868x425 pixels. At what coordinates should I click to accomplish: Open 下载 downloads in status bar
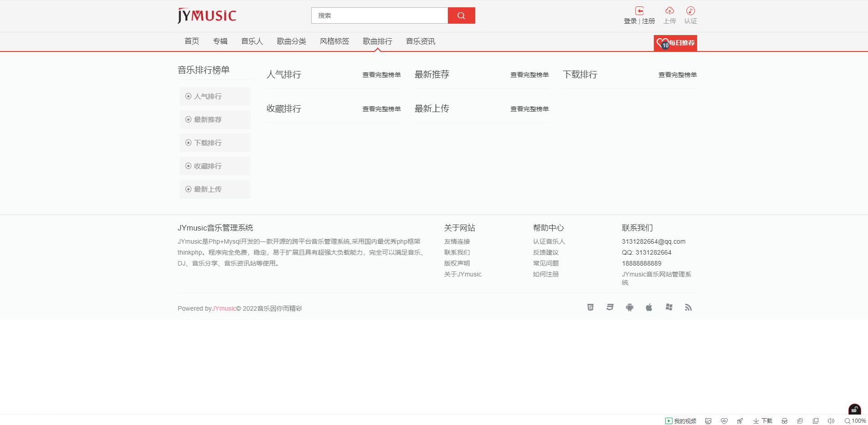click(x=763, y=421)
